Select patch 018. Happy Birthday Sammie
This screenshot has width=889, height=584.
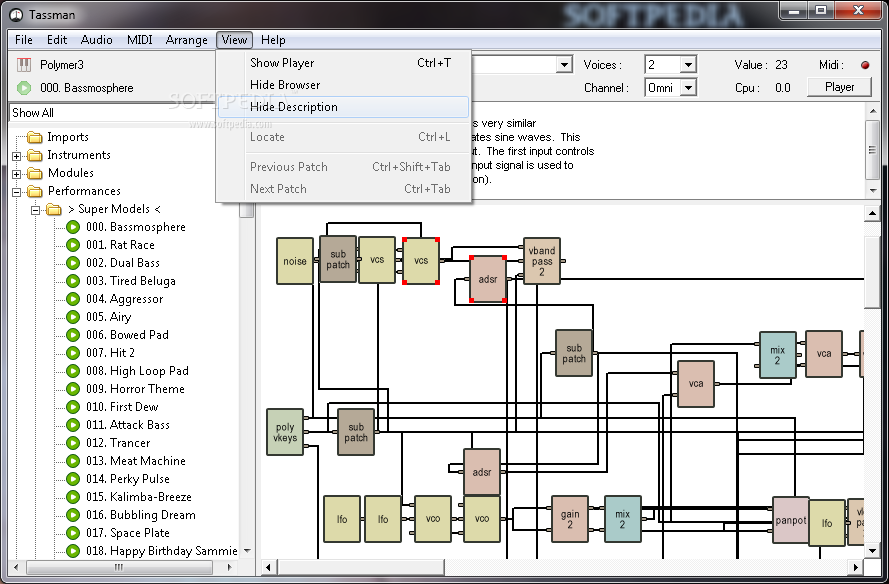[162, 551]
